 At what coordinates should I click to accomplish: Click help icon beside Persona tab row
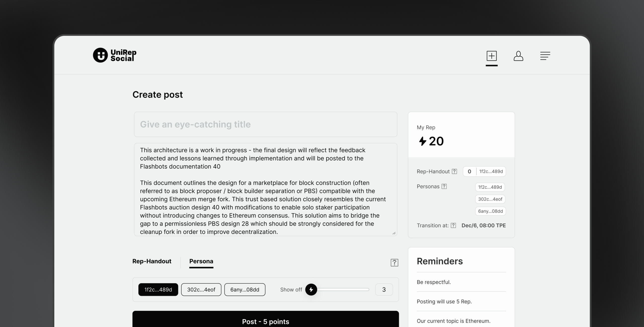click(394, 263)
